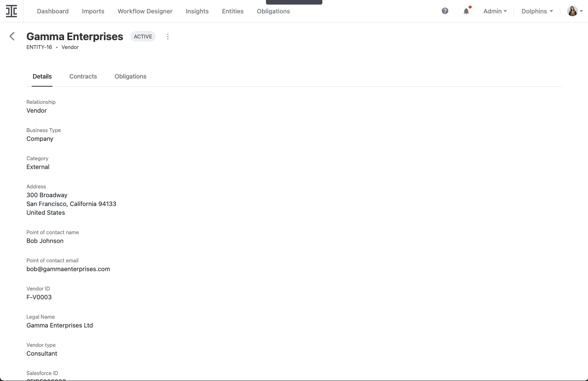Open the Insights page

[197, 11]
